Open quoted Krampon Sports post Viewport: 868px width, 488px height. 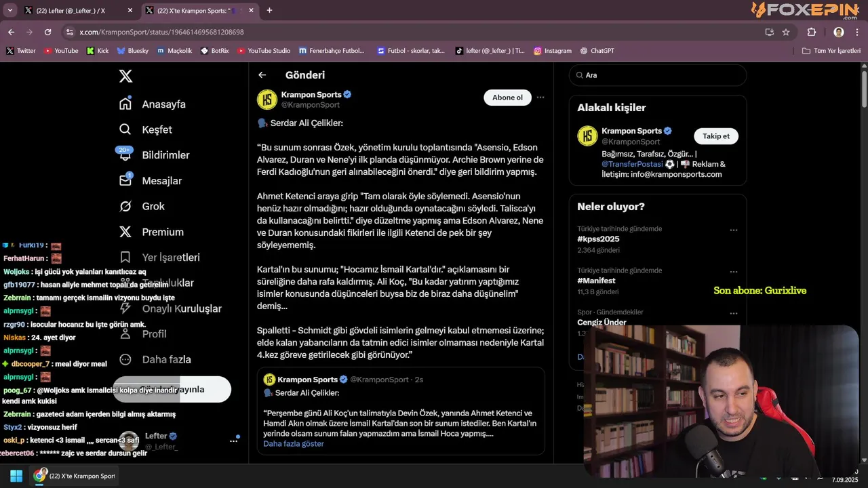[x=401, y=411]
